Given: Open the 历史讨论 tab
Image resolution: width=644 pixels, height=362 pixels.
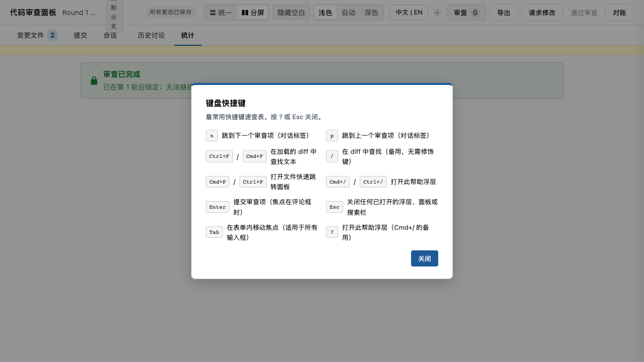Looking at the screenshot, I should 151,35.
